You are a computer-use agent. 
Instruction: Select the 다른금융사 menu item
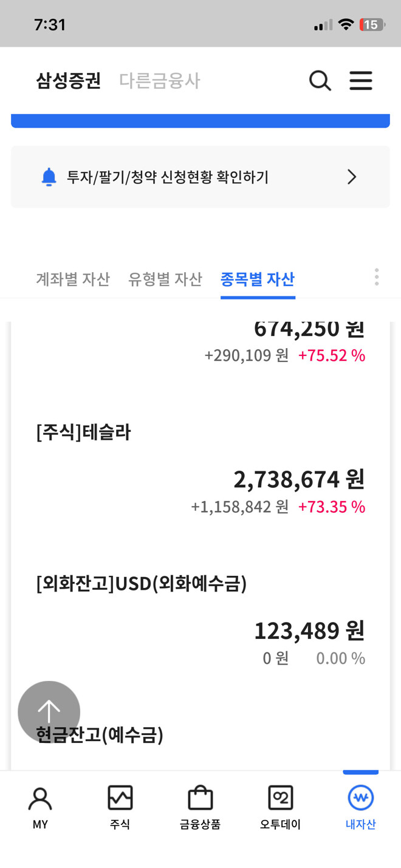click(x=159, y=80)
